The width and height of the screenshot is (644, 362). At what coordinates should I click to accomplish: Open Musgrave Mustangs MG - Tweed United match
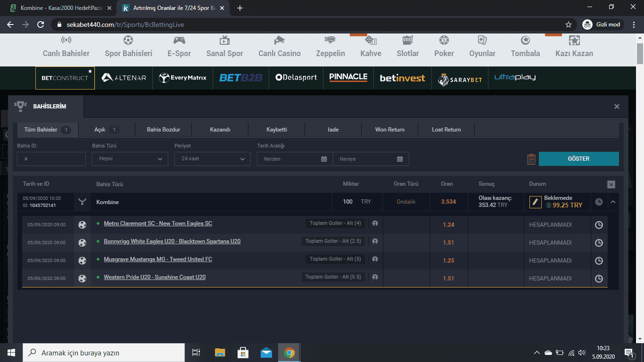point(158,259)
